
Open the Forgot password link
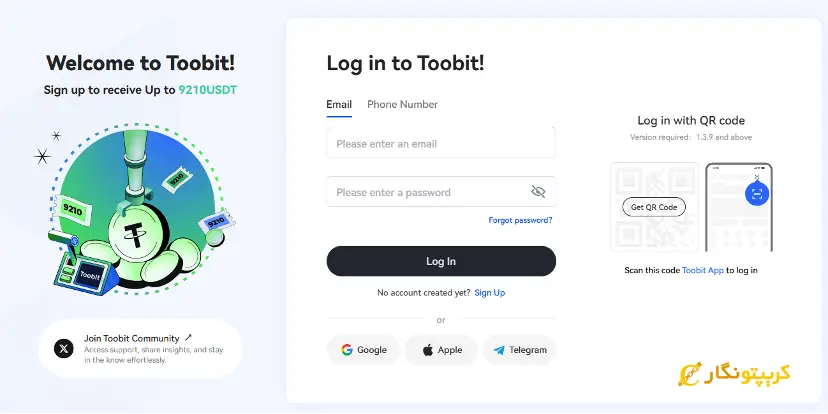coord(520,220)
